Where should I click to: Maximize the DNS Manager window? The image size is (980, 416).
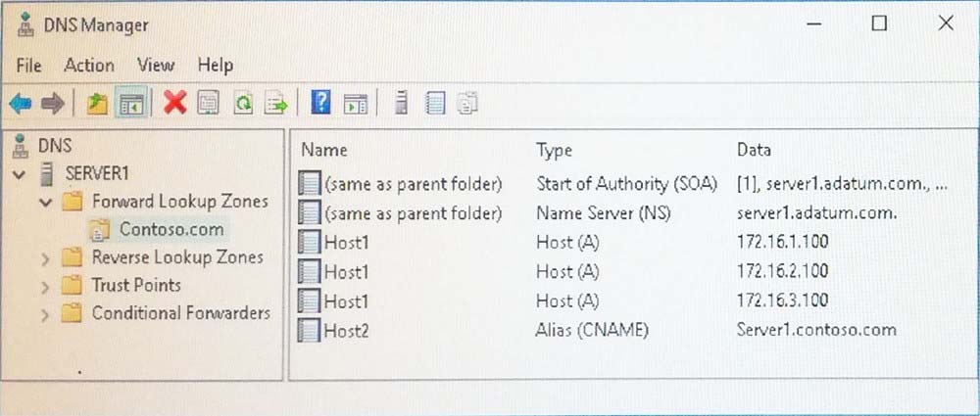879,23
